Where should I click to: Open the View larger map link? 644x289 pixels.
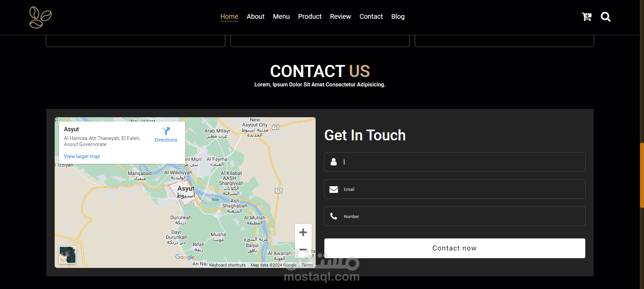[x=82, y=156]
